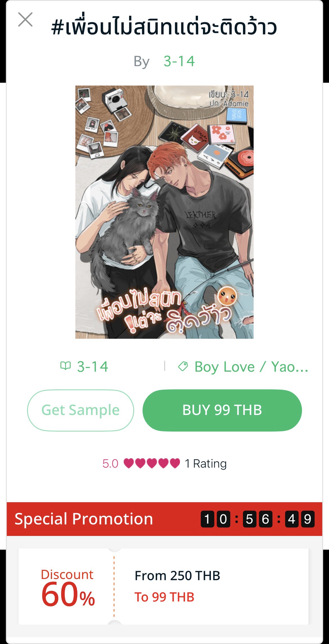Image resolution: width=329 pixels, height=644 pixels.
Task: Click the fifth pink heart rating
Action: [175, 463]
